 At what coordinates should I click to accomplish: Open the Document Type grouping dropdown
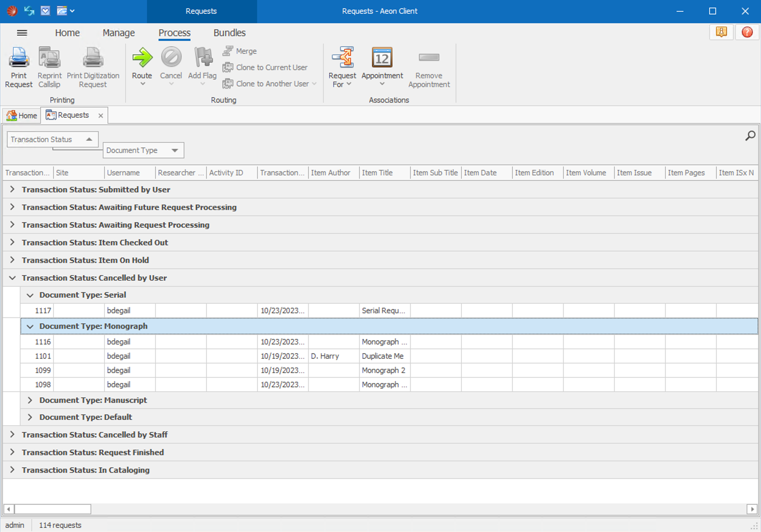174,150
